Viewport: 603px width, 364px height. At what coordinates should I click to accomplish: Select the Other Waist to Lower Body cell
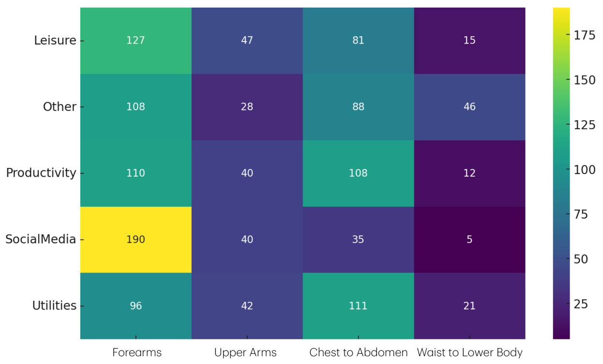click(x=469, y=106)
